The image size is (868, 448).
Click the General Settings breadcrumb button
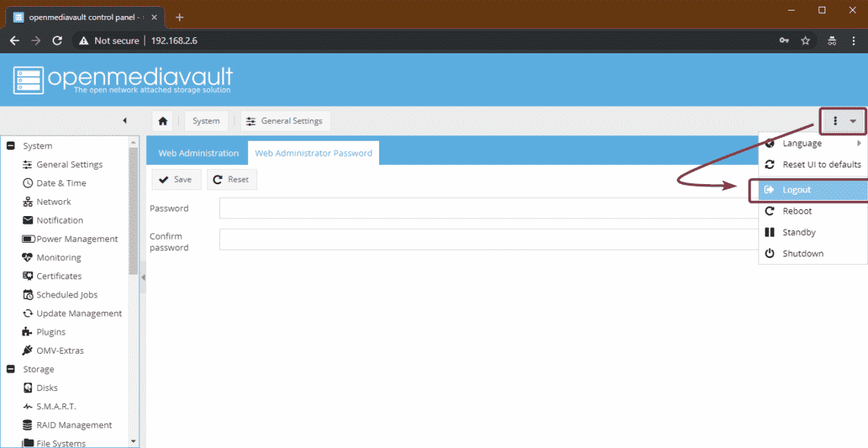coord(285,121)
